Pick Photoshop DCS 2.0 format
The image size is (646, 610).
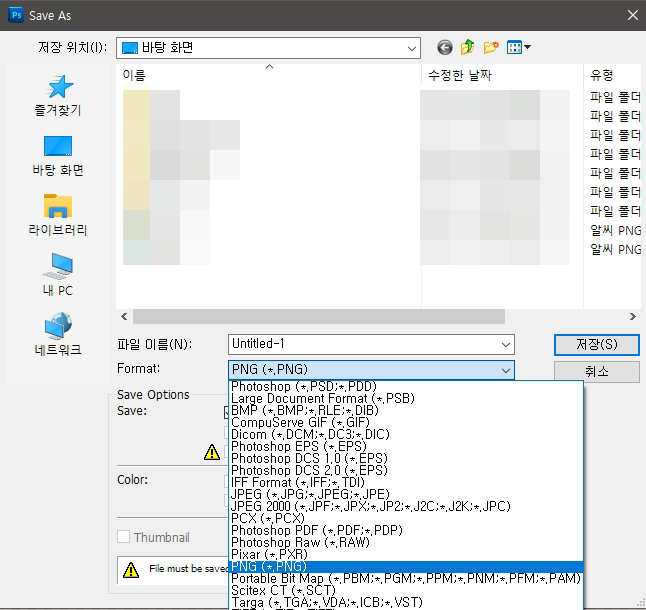click(x=406, y=470)
